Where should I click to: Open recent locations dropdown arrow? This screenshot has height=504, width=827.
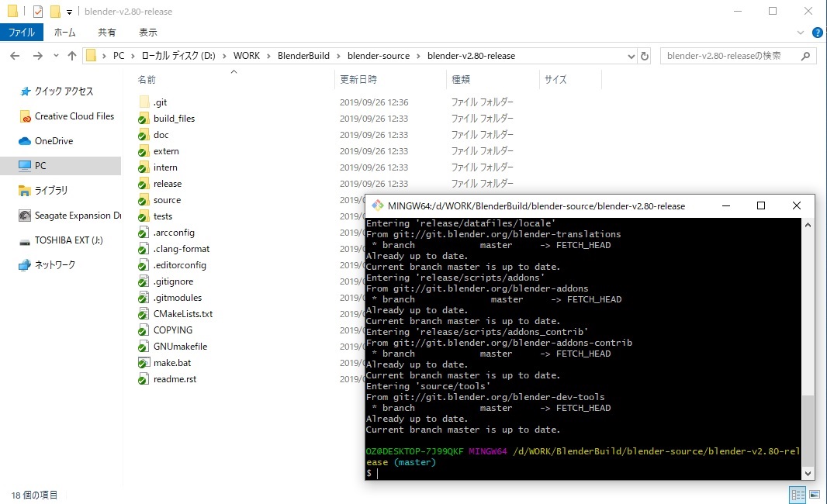coord(56,56)
